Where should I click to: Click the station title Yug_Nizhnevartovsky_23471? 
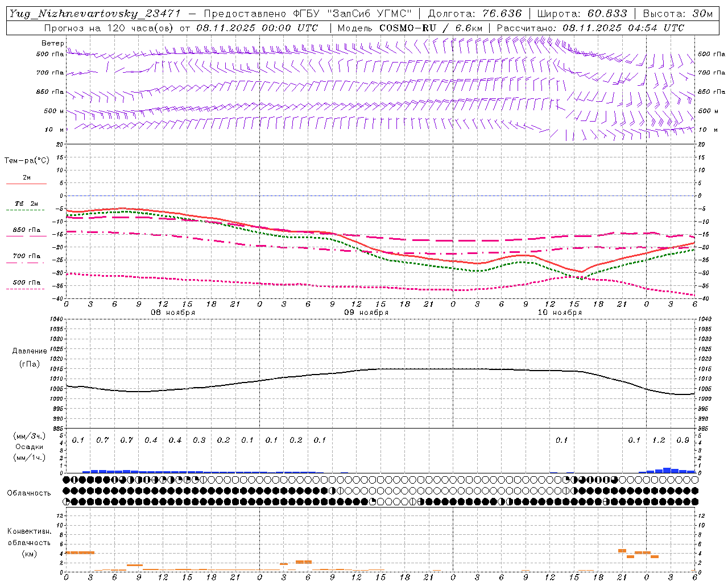[95, 14]
